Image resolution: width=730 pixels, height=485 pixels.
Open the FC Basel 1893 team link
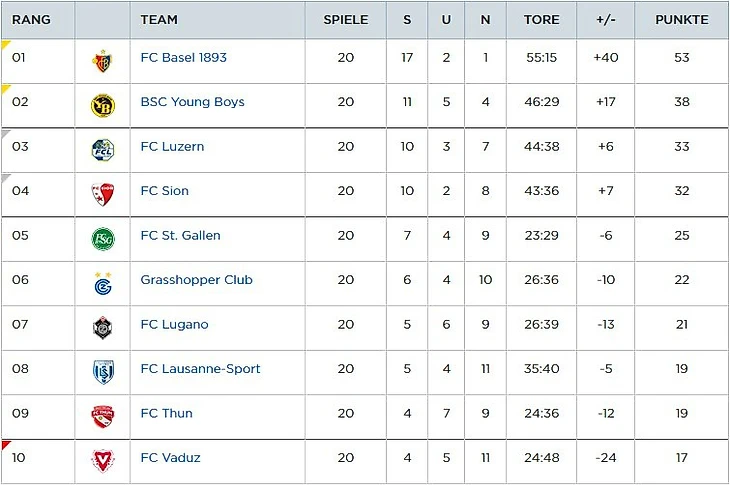pyautogui.click(x=183, y=57)
